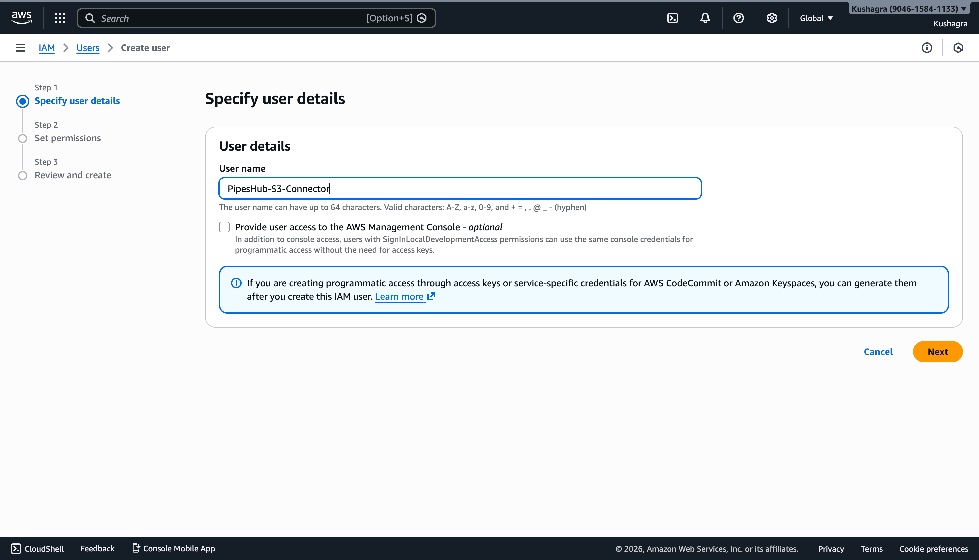
Task: Open the services grid menu
Action: tap(60, 18)
